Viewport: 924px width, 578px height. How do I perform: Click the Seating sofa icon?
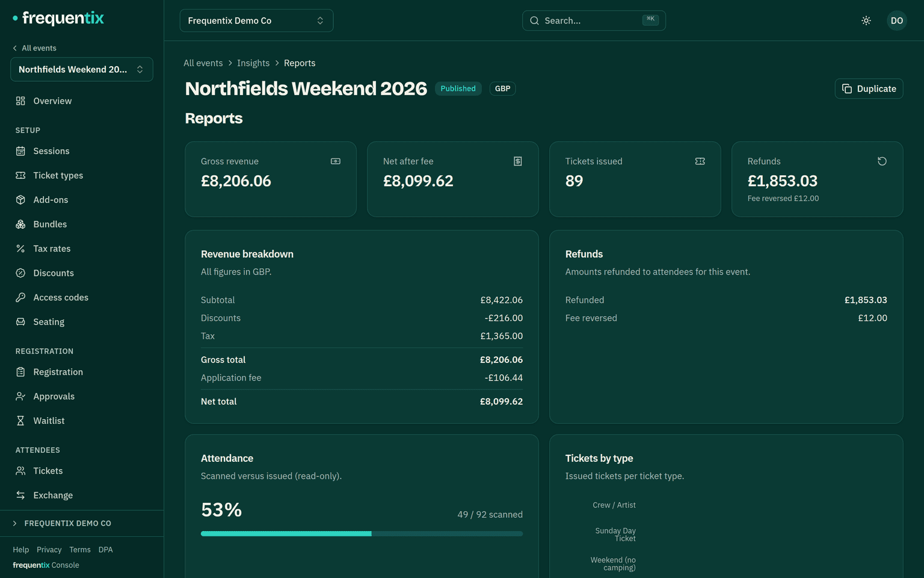[x=20, y=322]
